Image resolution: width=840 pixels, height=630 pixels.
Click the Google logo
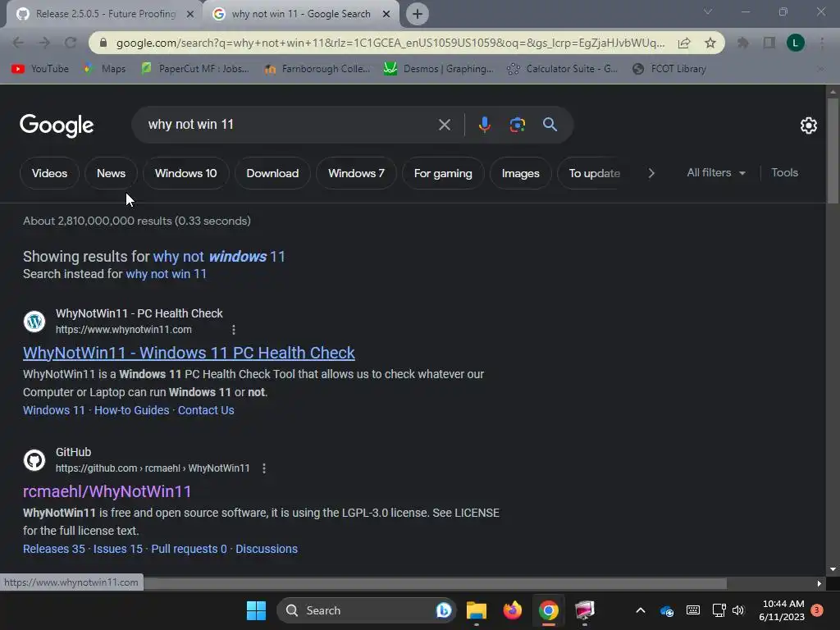point(57,126)
